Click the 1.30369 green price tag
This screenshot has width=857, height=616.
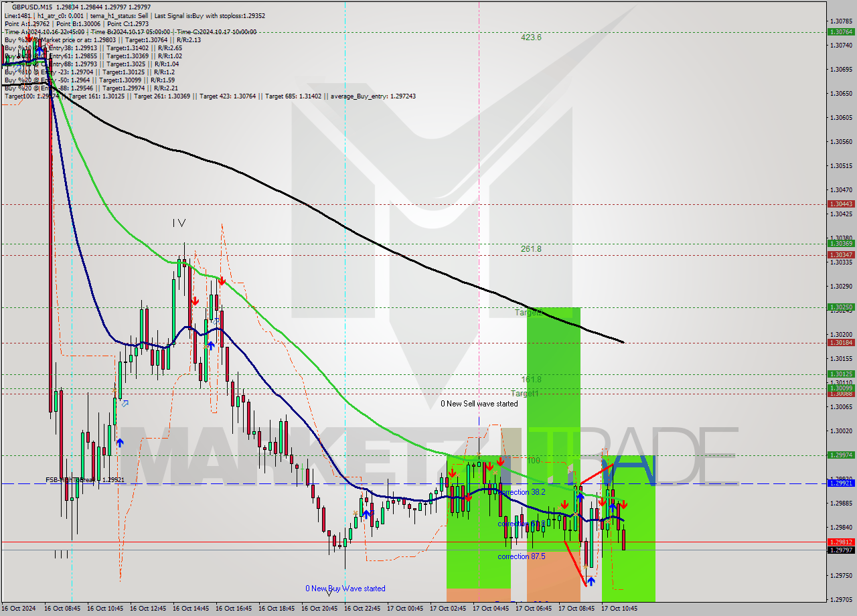(840, 244)
